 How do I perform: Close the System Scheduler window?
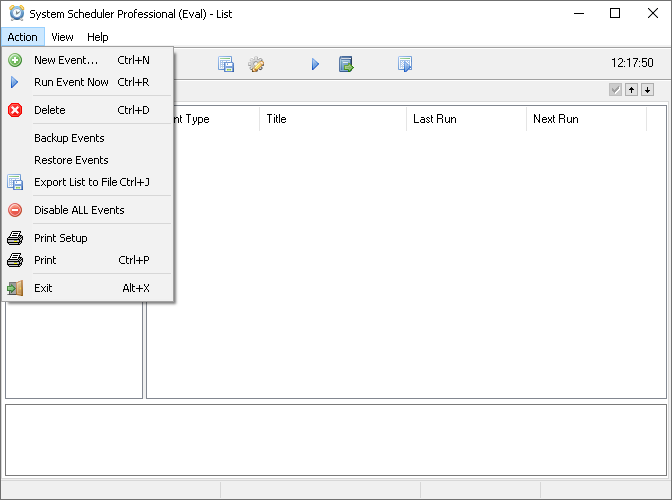point(653,13)
